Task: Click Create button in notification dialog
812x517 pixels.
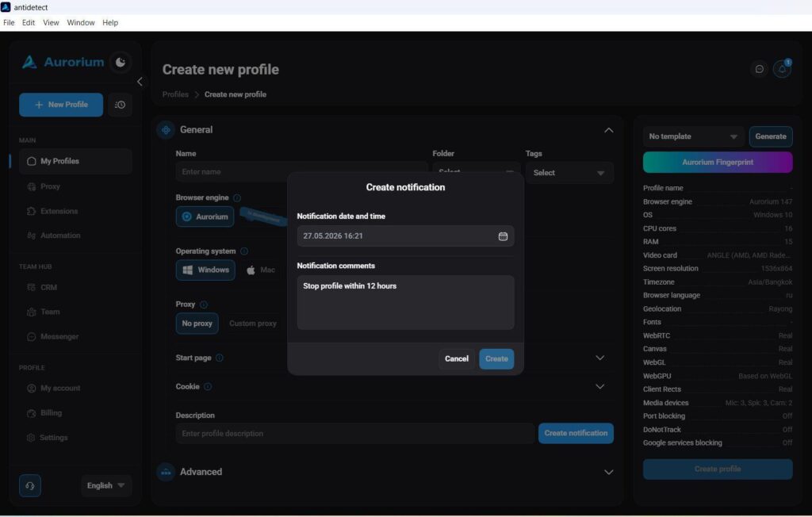Action: point(496,358)
